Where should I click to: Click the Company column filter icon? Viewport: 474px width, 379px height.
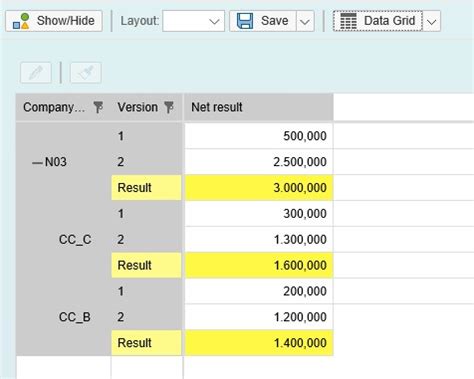coord(98,107)
